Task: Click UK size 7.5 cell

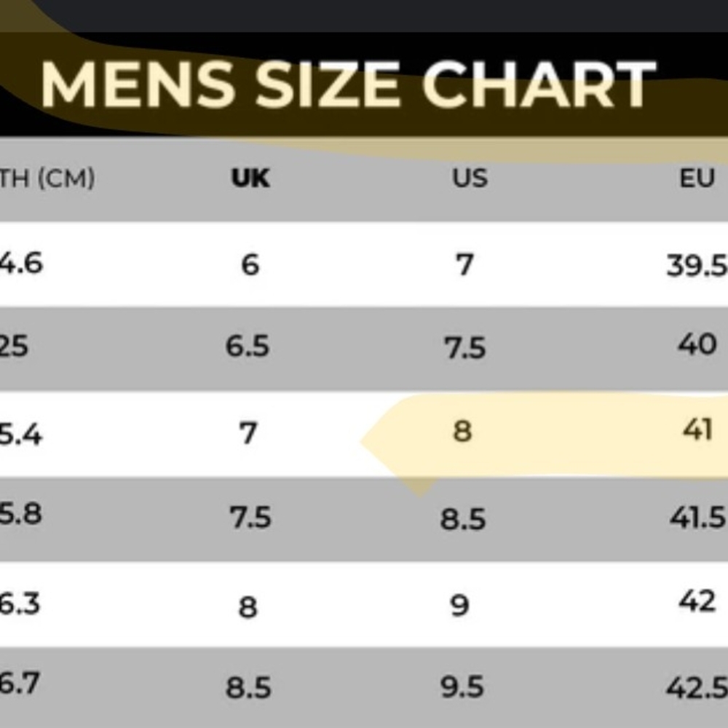Action: 250,517
